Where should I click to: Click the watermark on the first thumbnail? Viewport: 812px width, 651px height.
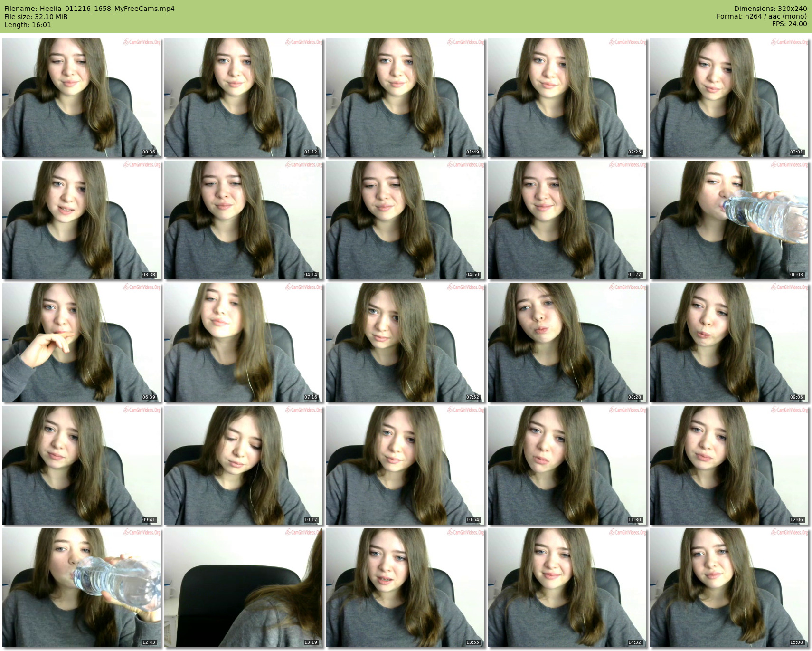[142, 42]
